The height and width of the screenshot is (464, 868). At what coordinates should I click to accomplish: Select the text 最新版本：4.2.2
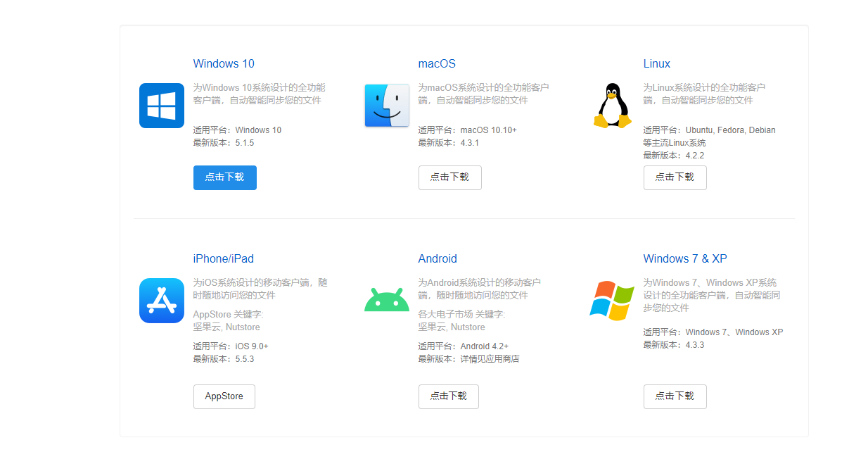coord(674,156)
